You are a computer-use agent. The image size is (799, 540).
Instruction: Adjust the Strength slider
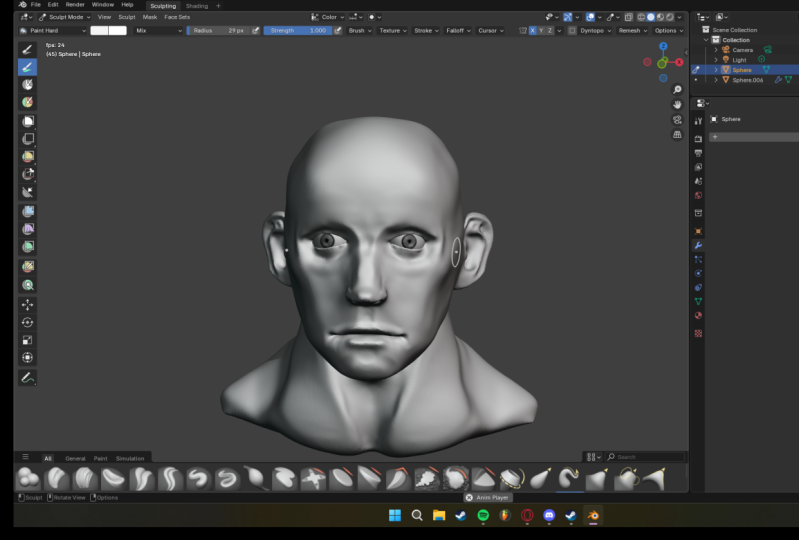click(x=298, y=31)
